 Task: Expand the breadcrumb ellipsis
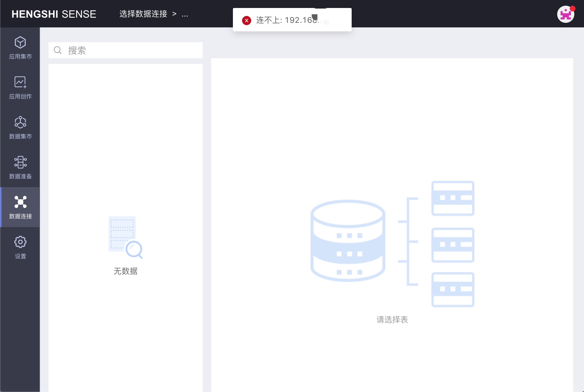click(185, 14)
